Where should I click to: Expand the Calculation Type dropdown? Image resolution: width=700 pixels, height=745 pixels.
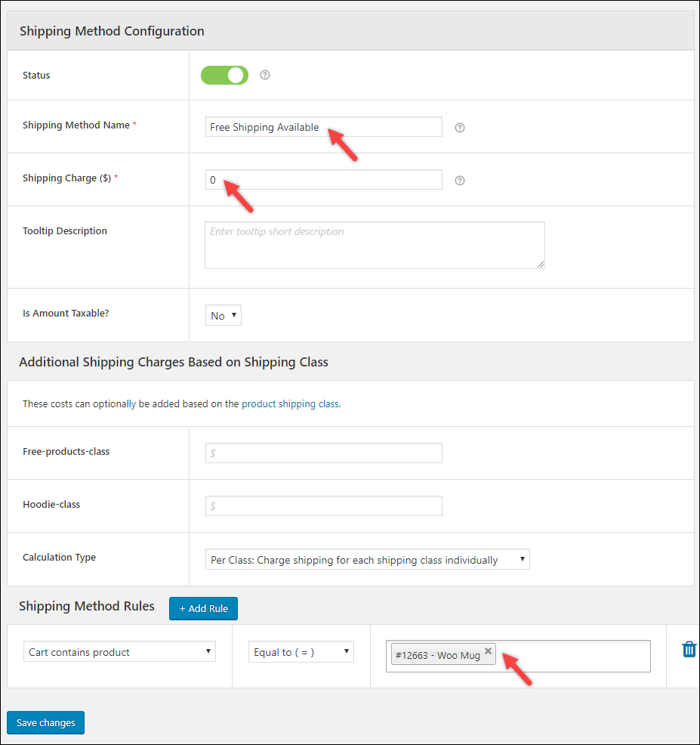tap(367, 560)
